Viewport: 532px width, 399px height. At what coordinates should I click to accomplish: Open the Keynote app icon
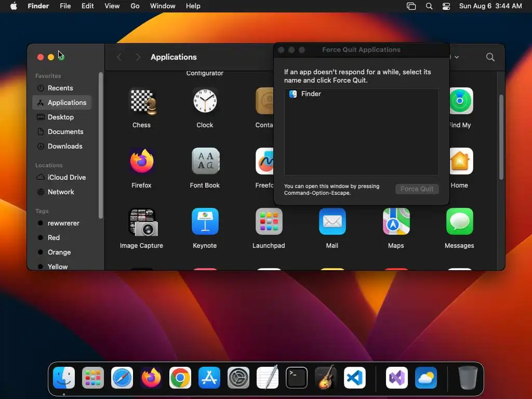tap(205, 221)
